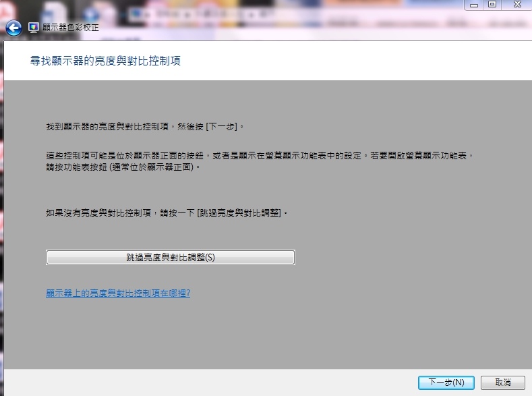Click the sentence 如果沒有亮度與對比控制項
This screenshot has height=396, width=532.
167,213
